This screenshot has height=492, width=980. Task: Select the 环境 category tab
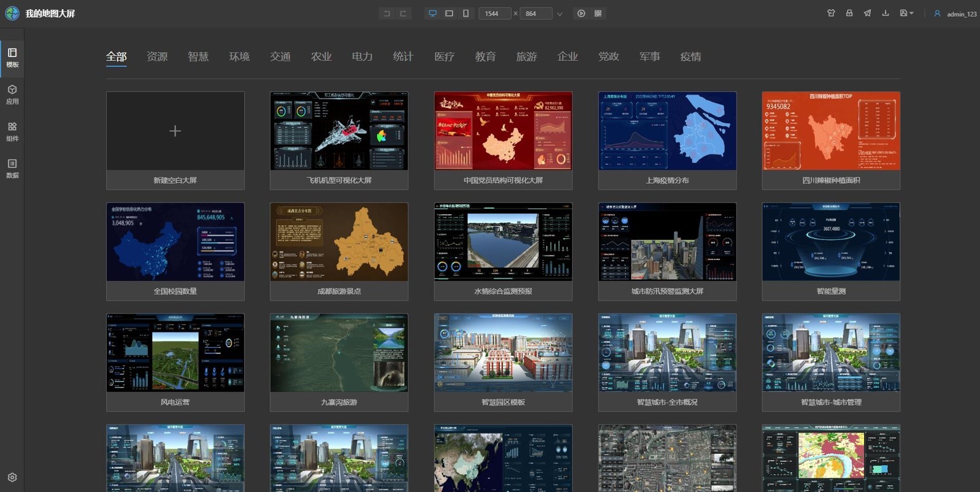[239, 56]
